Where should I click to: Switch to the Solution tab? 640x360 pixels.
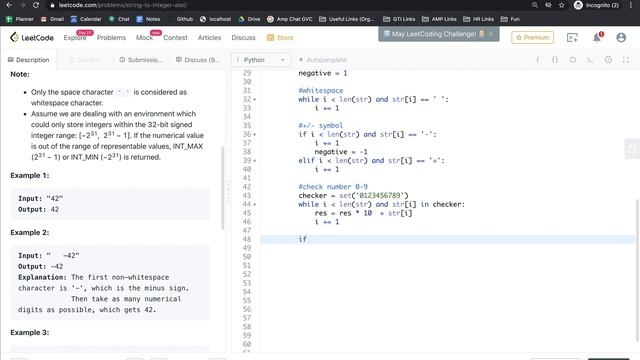84,60
